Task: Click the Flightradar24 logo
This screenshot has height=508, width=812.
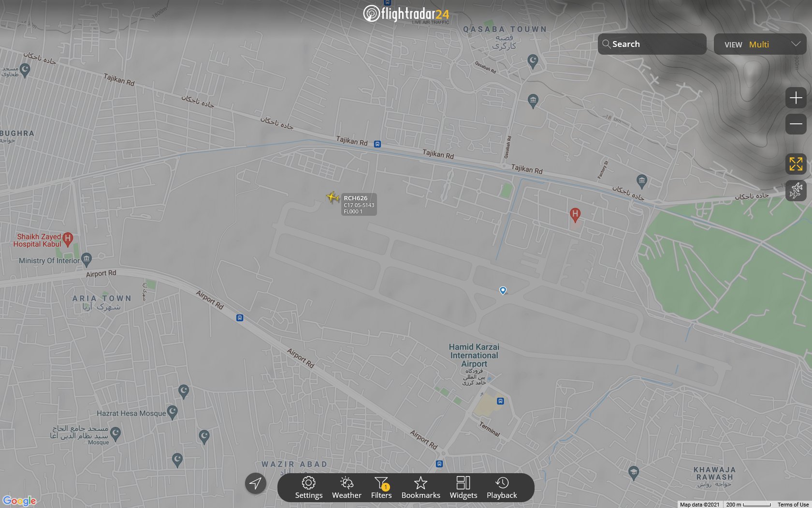Action: [x=406, y=14]
